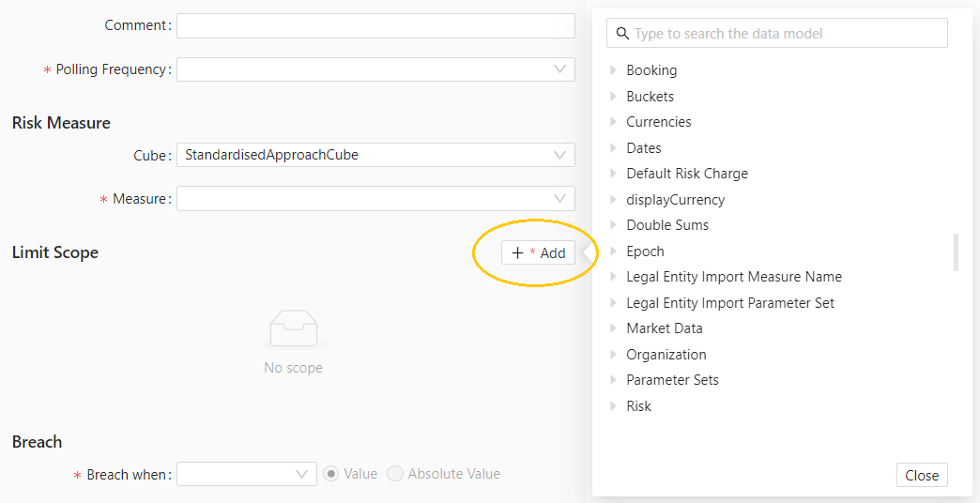Screen dimensions: 980x503
Task: Select the Value radio button
Action: 330,474
